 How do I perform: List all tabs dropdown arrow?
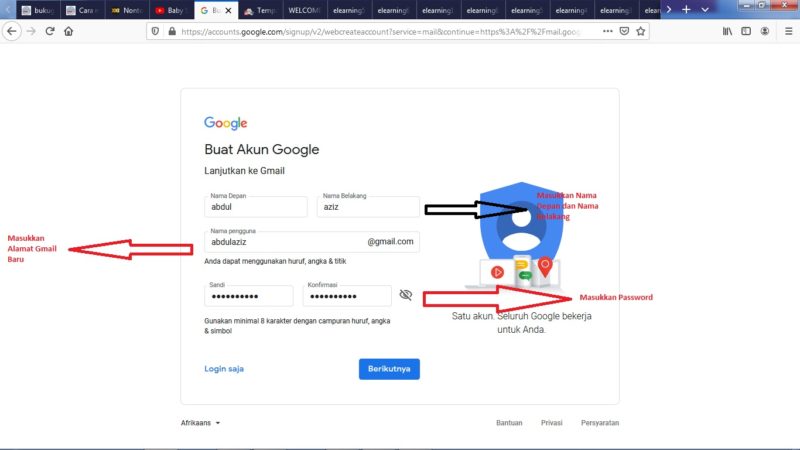(x=705, y=10)
